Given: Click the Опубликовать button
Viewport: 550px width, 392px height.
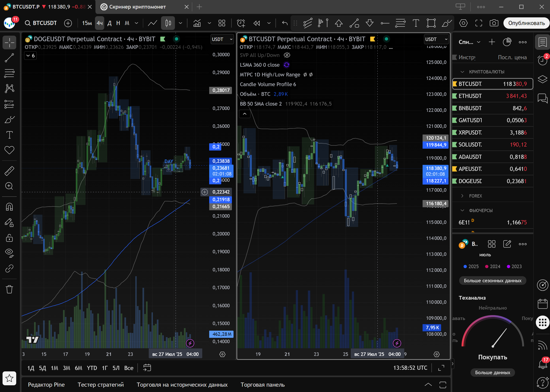Looking at the screenshot, I should coord(526,23).
